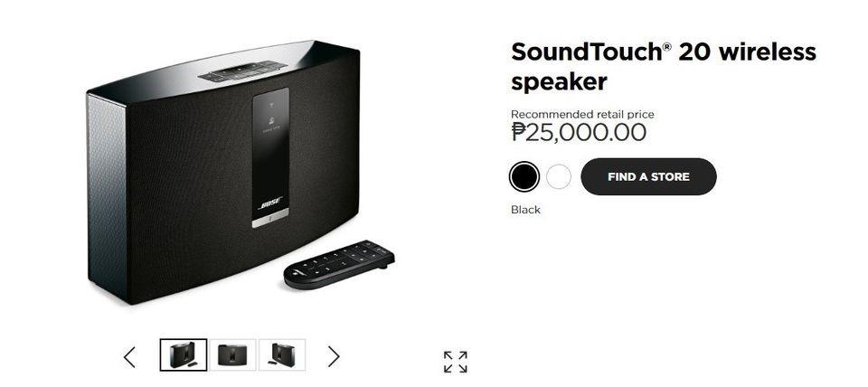Click the previous image arrow
This screenshot has height=387, width=868.
pos(129,357)
